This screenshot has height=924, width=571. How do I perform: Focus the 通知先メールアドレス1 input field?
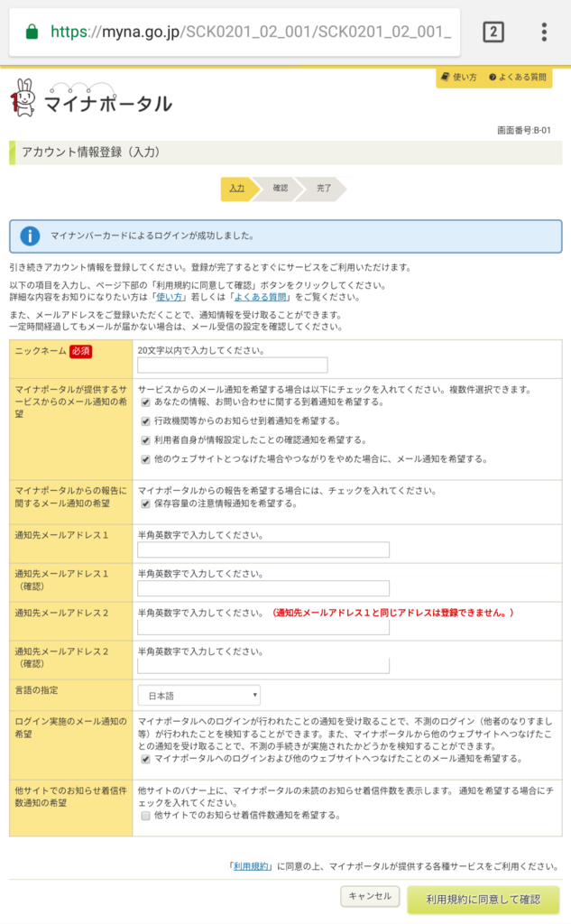click(x=263, y=550)
